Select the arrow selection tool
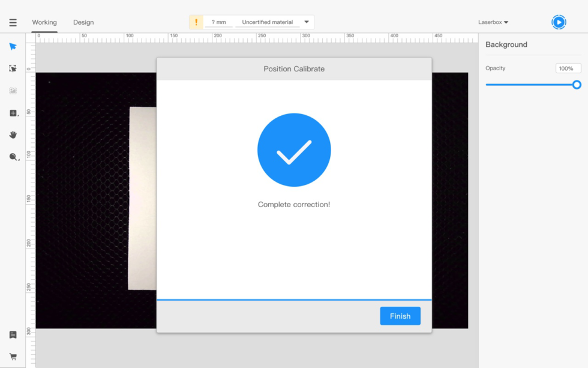The image size is (588, 368). (x=13, y=47)
